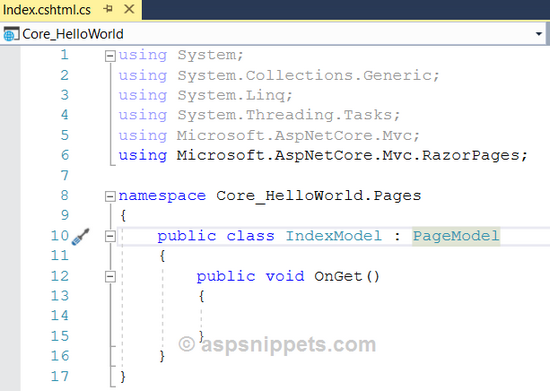Click the Core_HelloWorld navigation combo box
Image resolution: width=550 pixels, height=391 pixels.
coord(273,34)
